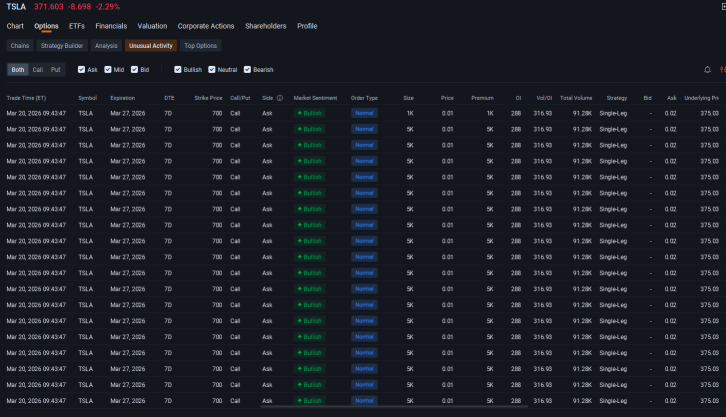Screen dimensions: 726x417
Task: Click the Strategy column header
Action: (617, 98)
